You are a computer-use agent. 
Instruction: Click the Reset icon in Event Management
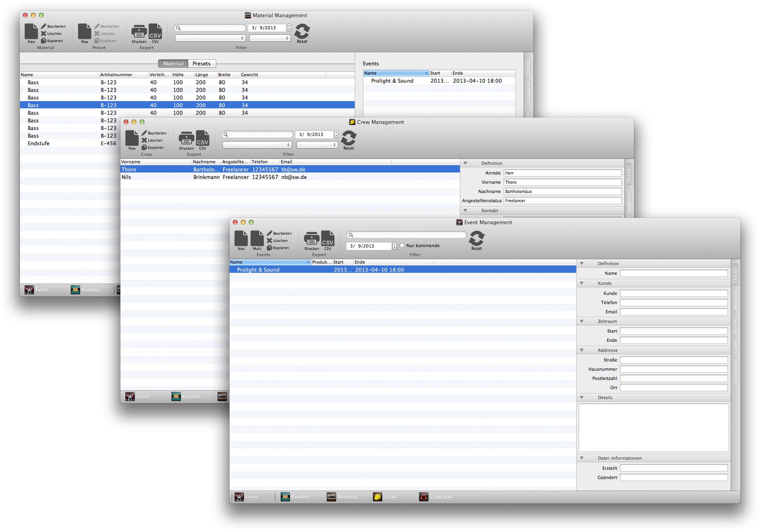(476, 239)
